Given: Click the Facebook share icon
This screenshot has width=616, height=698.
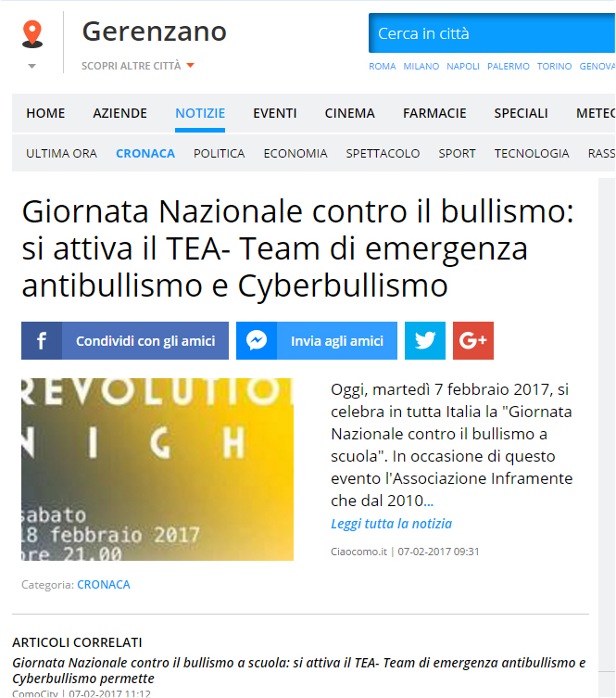Looking at the screenshot, I should point(42,340).
